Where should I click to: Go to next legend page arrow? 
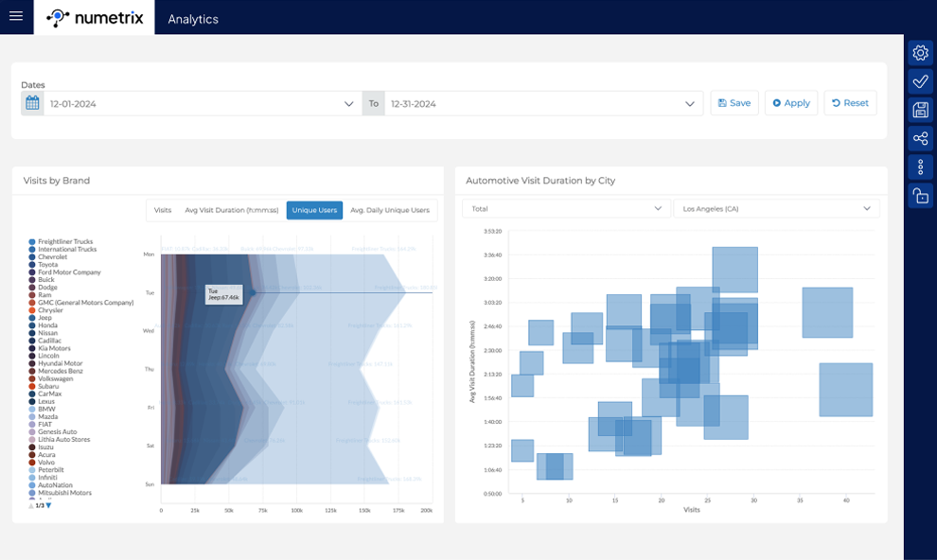[x=49, y=505]
